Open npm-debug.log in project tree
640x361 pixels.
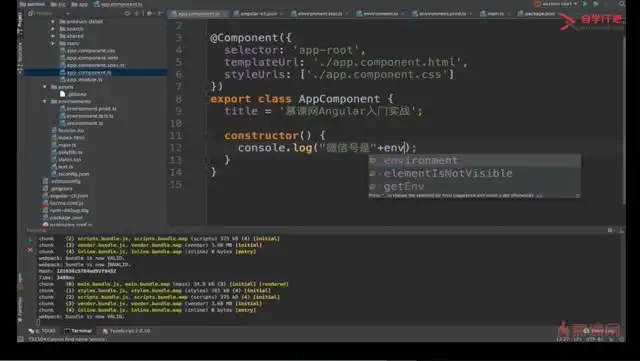coord(66,210)
